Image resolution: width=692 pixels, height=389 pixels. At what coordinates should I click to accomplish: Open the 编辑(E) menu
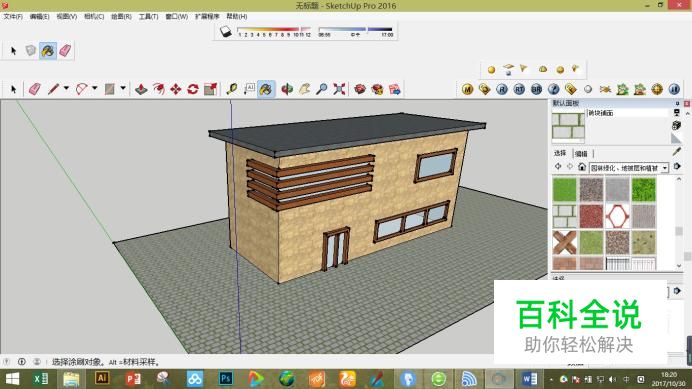point(39,16)
